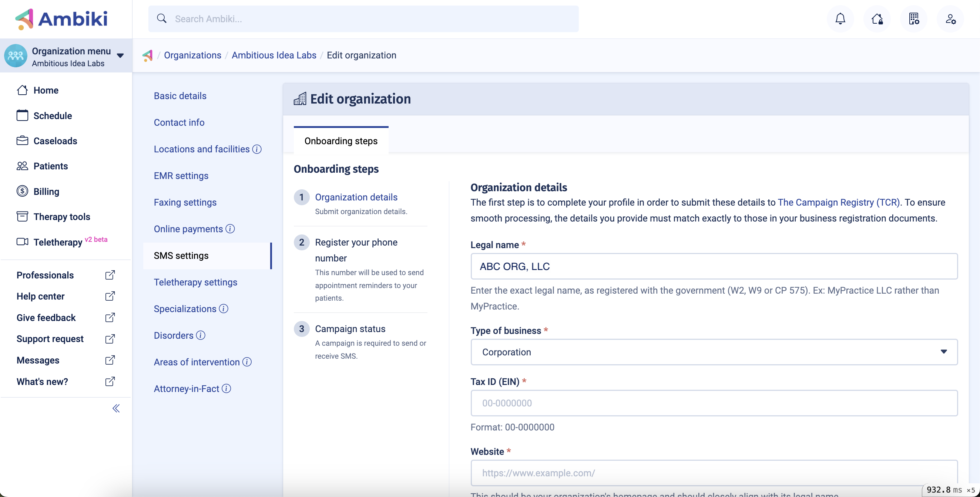
Task: Click the Locations and facilities info tooltip
Action: tap(257, 149)
